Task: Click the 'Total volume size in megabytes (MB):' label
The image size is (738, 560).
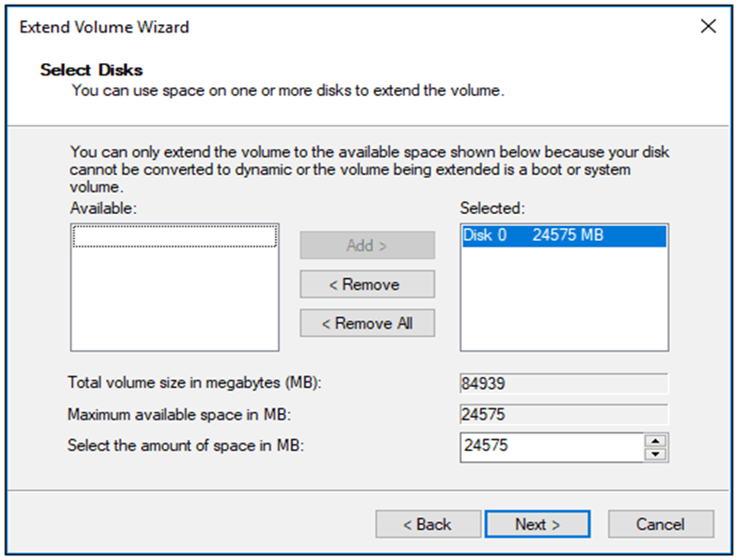Action: pos(195,382)
